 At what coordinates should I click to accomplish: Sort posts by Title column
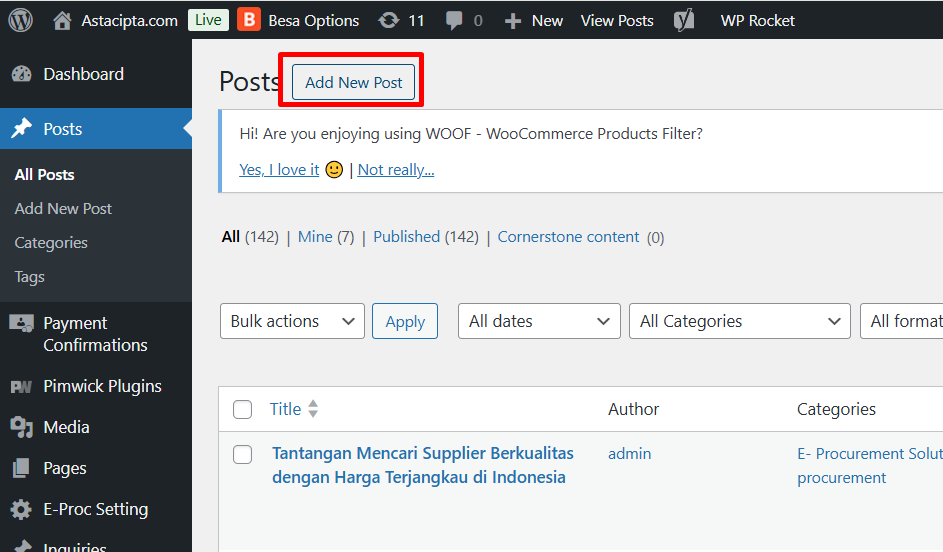pos(286,409)
